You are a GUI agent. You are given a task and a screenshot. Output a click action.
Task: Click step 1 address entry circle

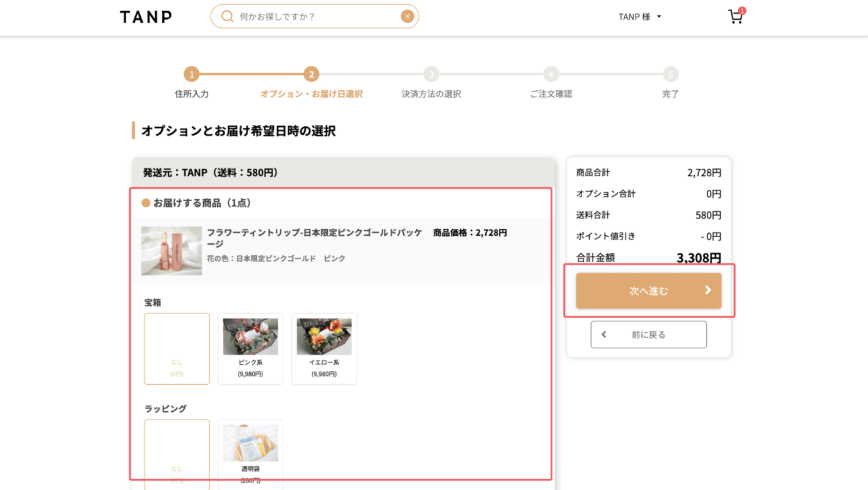coord(191,74)
